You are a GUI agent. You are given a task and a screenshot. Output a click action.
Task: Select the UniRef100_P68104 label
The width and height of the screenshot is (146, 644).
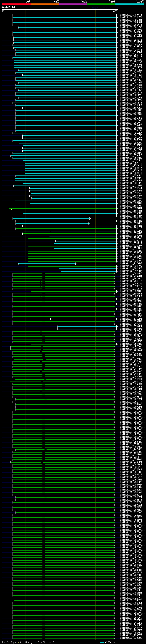(131, 520)
